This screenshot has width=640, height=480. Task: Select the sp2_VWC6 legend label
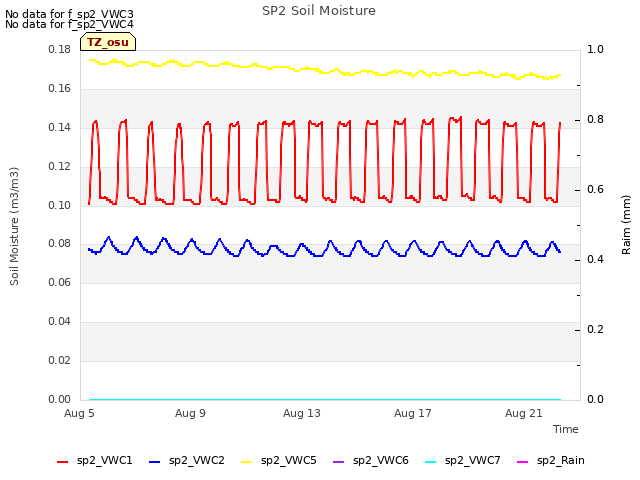coord(381,460)
